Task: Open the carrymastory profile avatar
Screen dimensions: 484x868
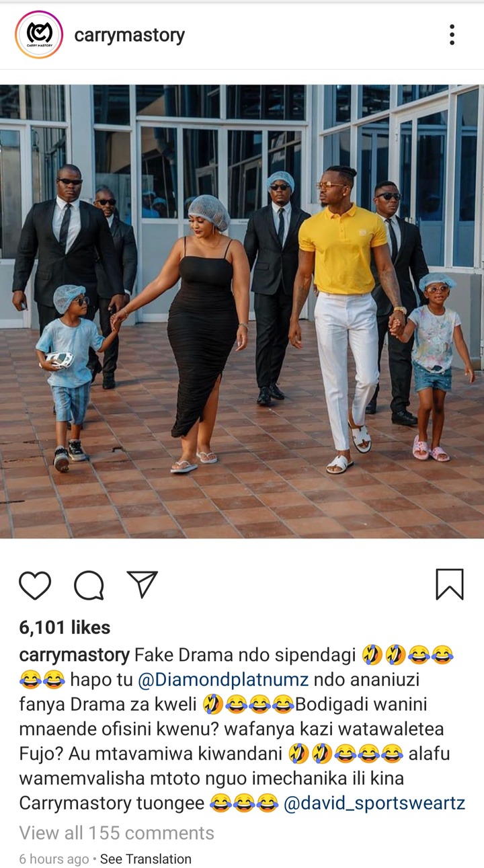Action: pyautogui.click(x=39, y=34)
